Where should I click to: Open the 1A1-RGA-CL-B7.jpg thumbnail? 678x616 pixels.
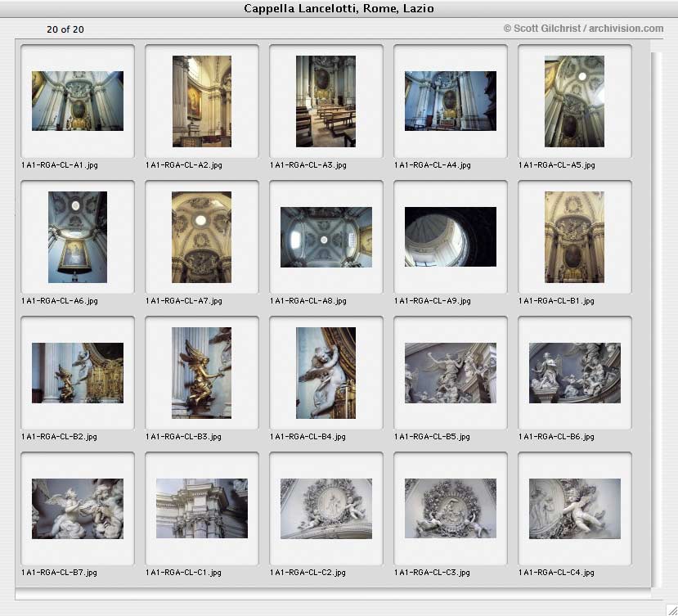click(x=78, y=509)
